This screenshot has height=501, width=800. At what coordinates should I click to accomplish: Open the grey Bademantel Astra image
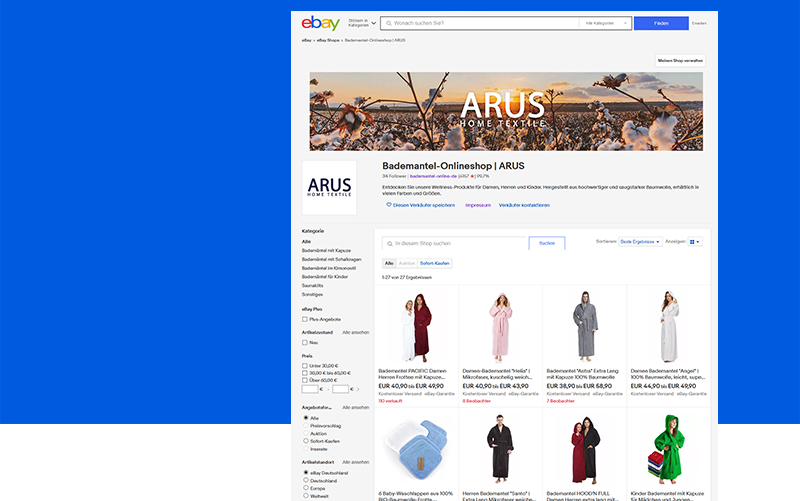[585, 327]
